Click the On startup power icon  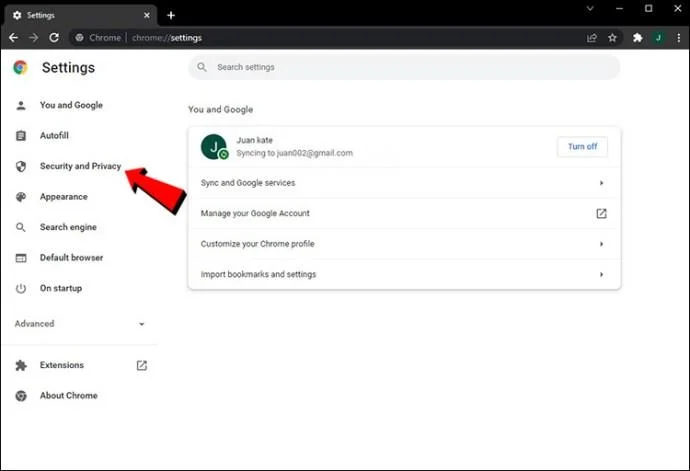(x=21, y=288)
